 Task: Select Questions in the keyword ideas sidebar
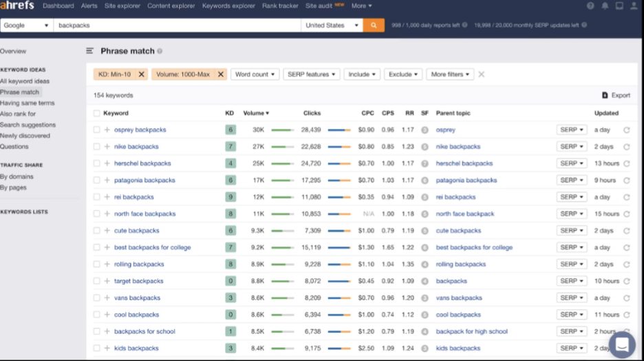[x=14, y=146]
